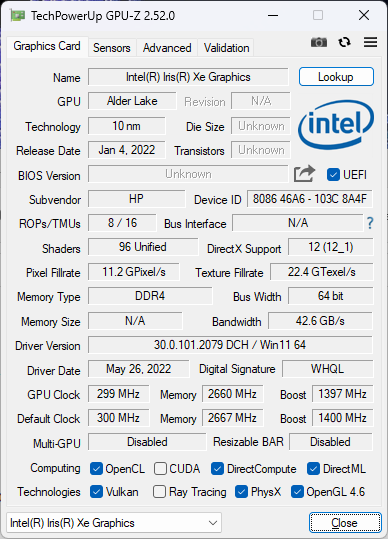Click the Bus Interface question mark
This screenshot has height=539, width=388.
pos(370,223)
